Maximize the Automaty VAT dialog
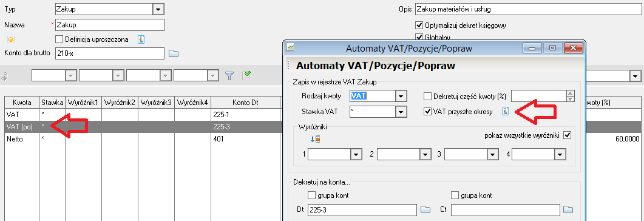 coord(552,48)
